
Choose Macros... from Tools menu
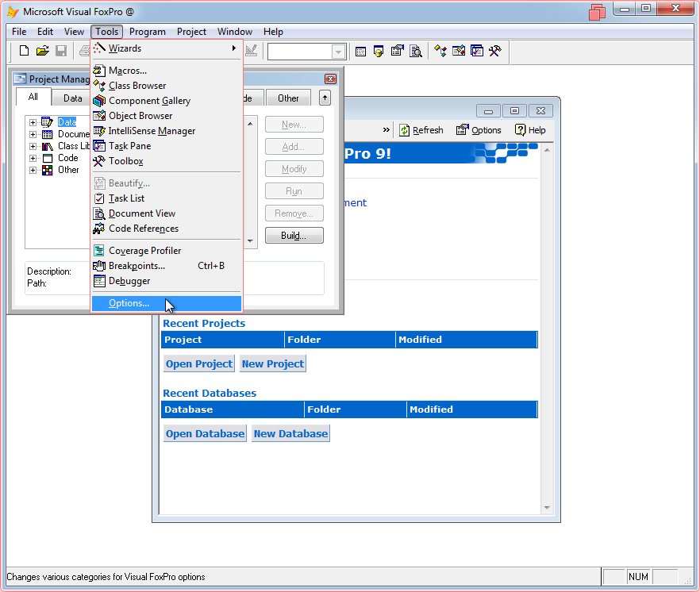coord(167,71)
